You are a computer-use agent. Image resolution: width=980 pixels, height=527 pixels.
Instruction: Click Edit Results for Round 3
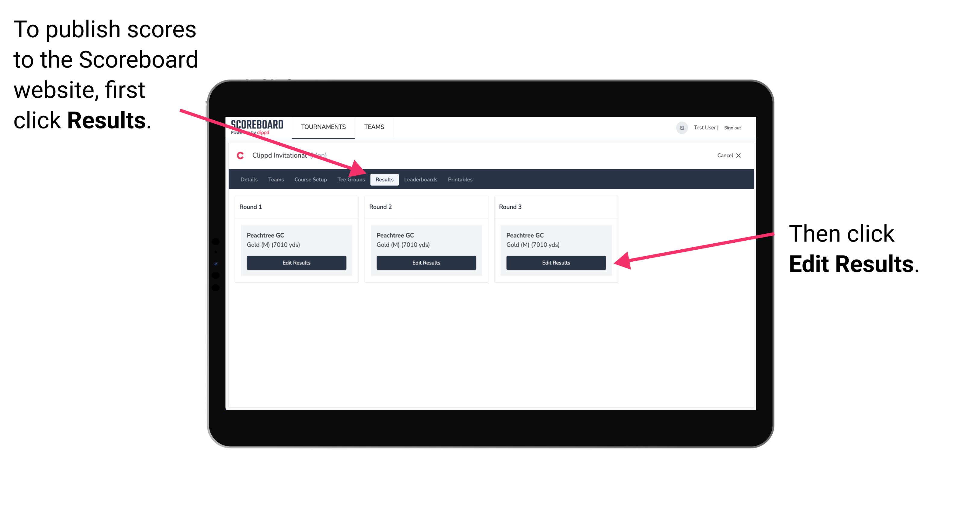point(555,262)
